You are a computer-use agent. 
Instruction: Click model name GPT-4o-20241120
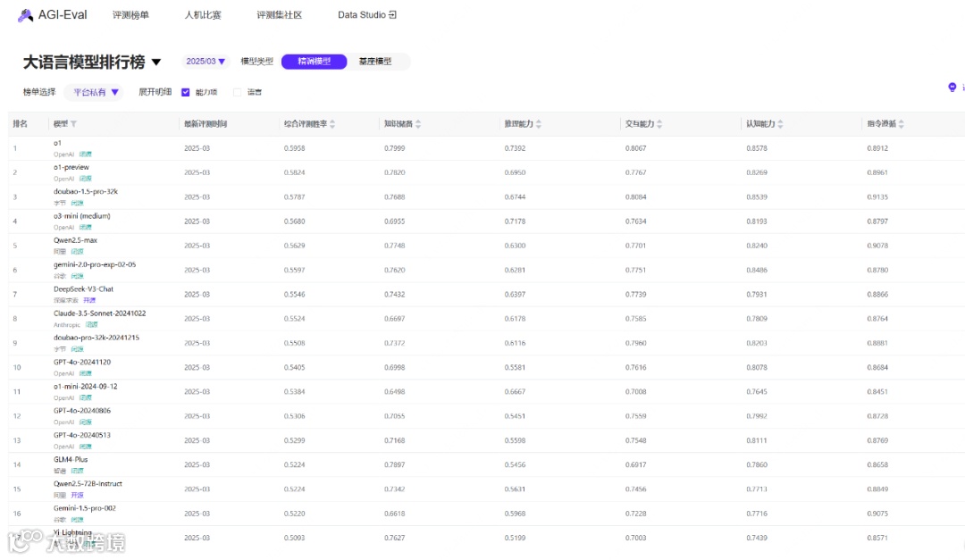[x=82, y=363]
